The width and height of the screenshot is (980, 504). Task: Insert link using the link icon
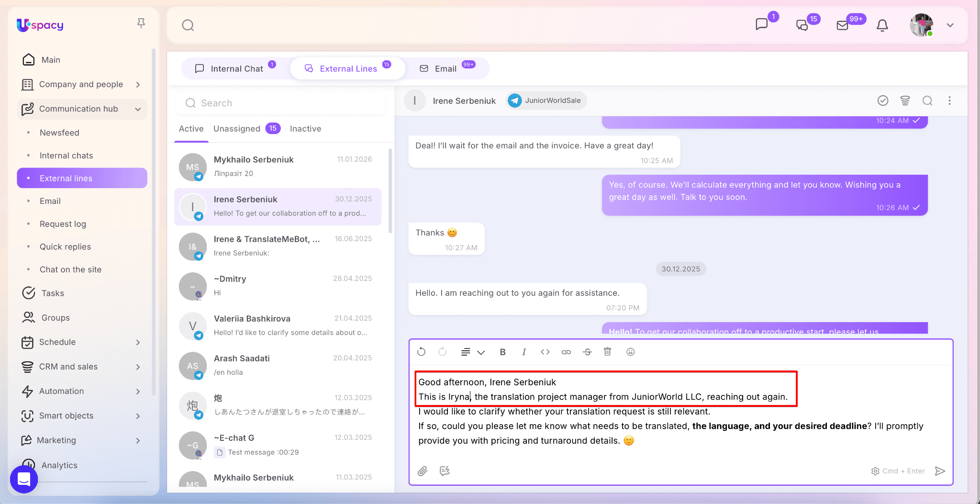coord(566,352)
